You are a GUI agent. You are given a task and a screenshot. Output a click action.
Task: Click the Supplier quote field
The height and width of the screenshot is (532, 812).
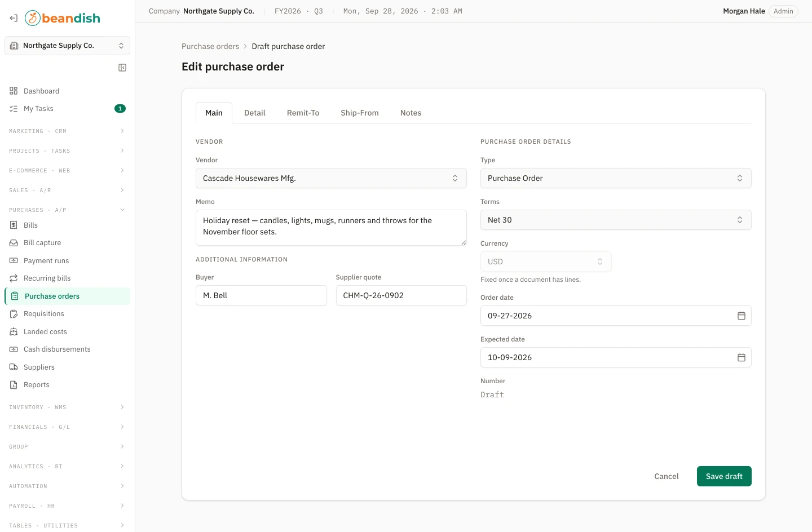tap(401, 295)
